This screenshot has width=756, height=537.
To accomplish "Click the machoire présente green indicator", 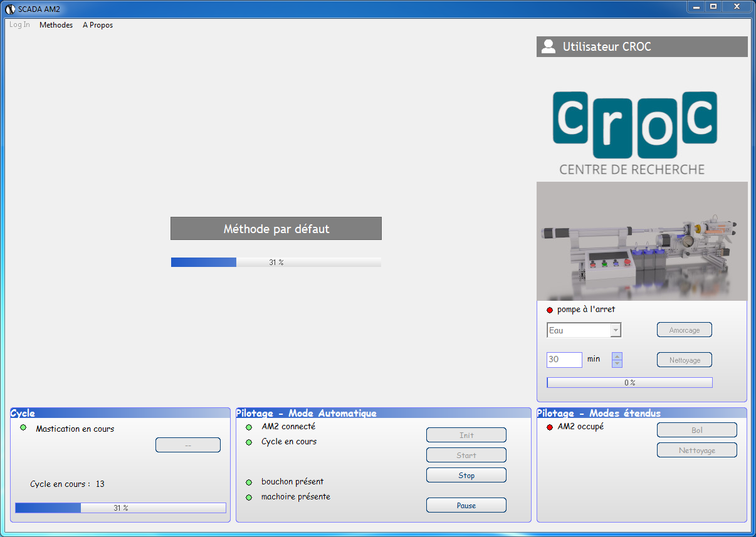I will 249,498.
